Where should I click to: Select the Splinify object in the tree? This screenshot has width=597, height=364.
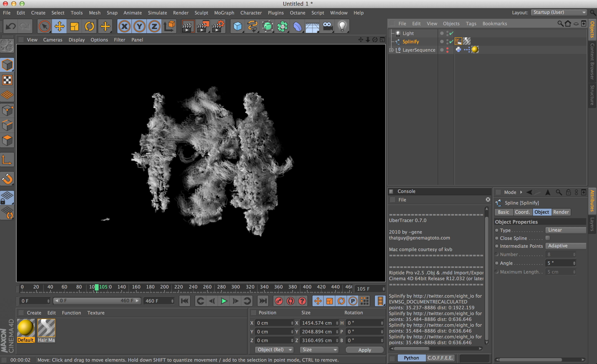(410, 42)
